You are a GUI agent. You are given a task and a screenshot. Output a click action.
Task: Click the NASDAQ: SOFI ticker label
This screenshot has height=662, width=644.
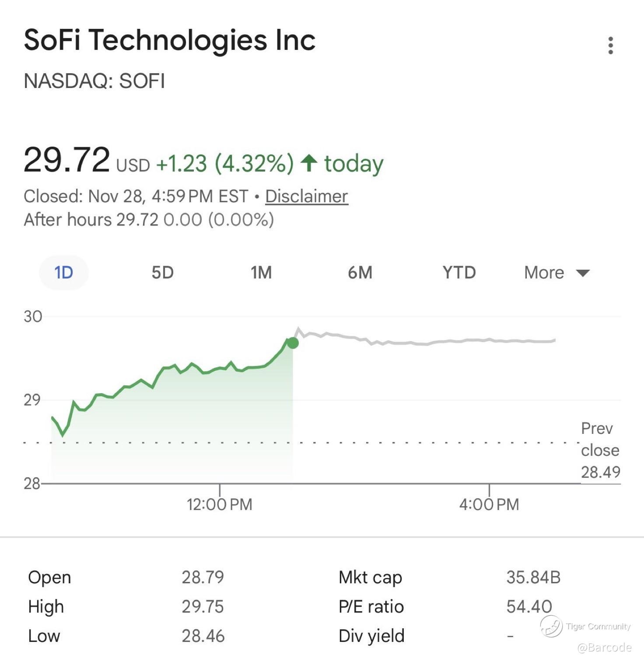(x=94, y=81)
